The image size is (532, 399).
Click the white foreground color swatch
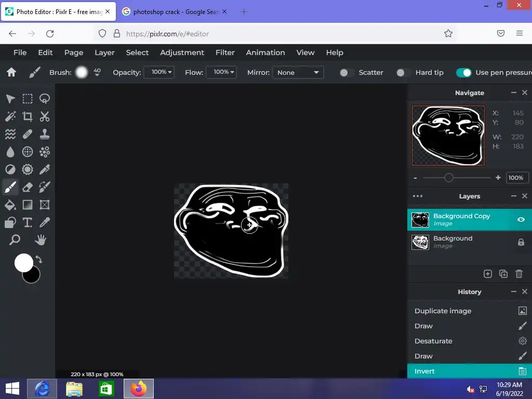pyautogui.click(x=24, y=262)
